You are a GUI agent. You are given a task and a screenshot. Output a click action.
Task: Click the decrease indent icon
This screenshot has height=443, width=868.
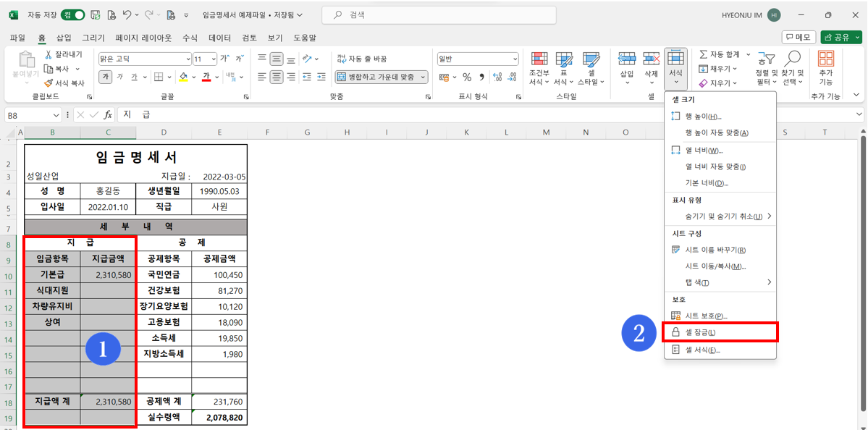coord(307,77)
